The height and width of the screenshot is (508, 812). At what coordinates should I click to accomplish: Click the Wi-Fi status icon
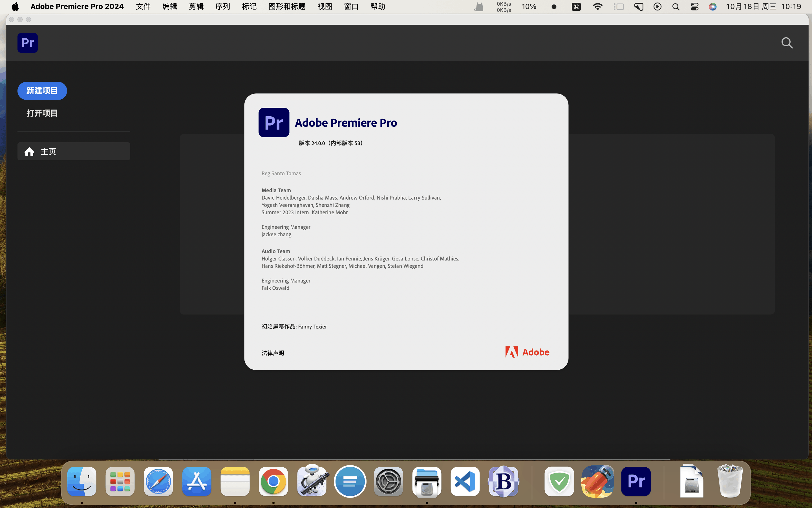pyautogui.click(x=598, y=7)
